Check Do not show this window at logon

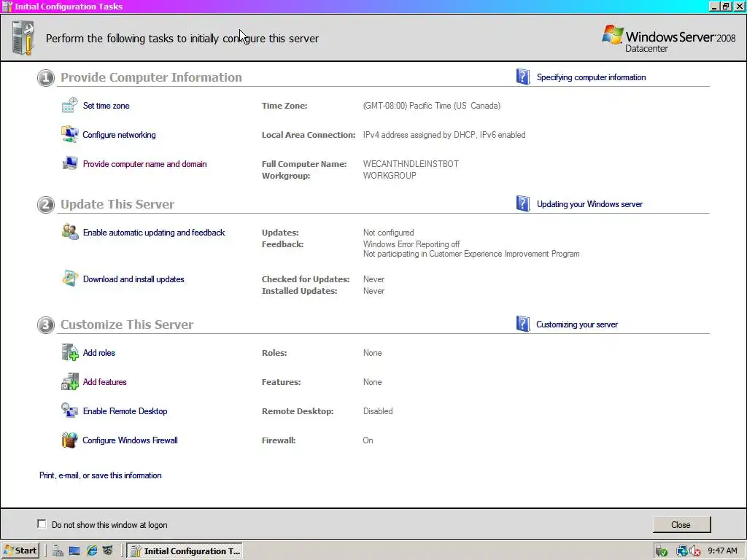42,524
